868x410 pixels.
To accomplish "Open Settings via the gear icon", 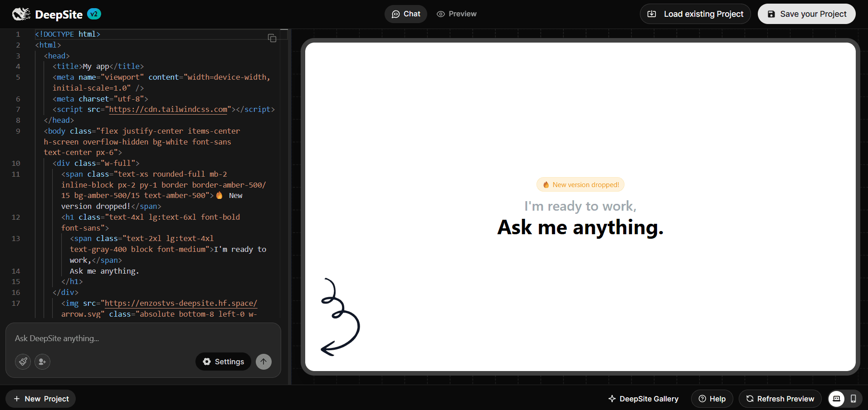I will (x=207, y=362).
